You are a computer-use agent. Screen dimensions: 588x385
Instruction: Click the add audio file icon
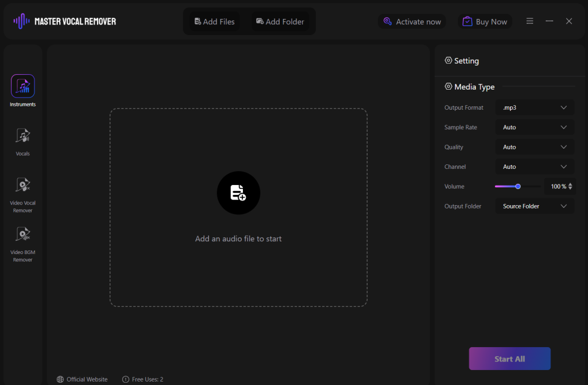pos(238,193)
